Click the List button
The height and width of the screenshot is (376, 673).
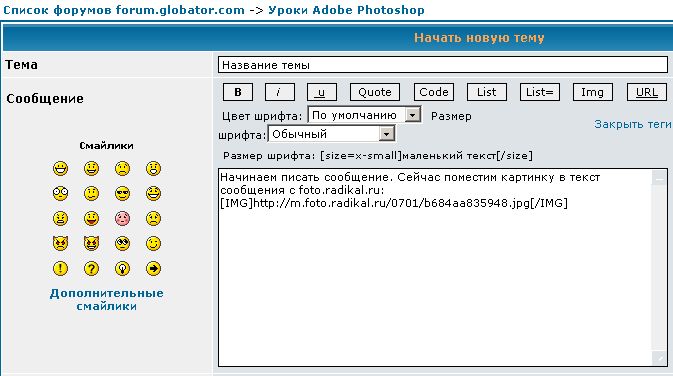coord(487,92)
